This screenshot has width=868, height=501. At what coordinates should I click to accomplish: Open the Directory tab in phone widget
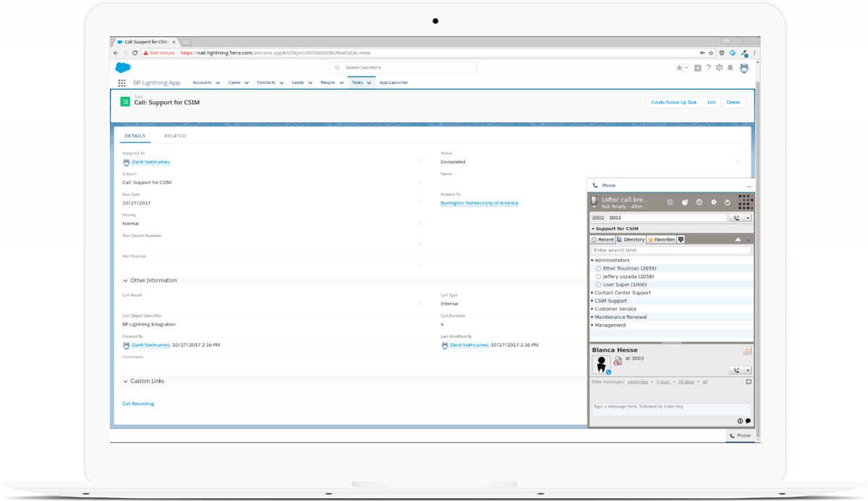[x=631, y=239]
